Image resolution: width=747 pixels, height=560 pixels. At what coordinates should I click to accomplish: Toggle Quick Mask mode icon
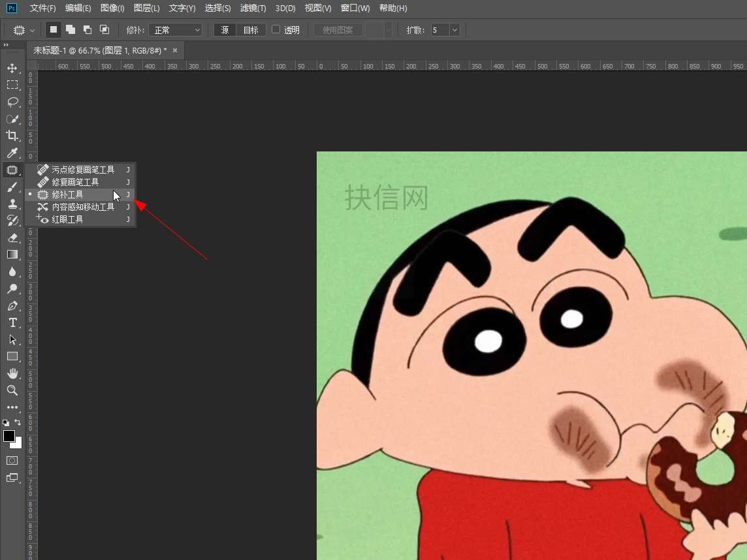pyautogui.click(x=12, y=461)
